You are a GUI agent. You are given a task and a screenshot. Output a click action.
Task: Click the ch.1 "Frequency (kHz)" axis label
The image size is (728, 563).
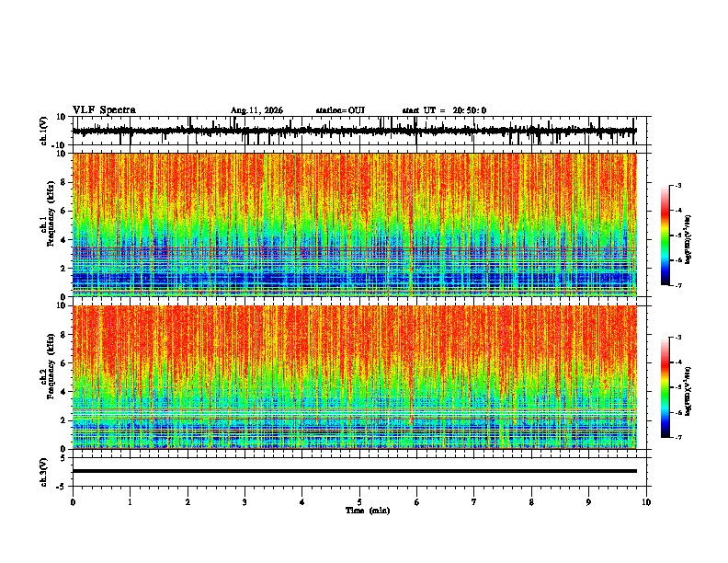[x=51, y=213]
